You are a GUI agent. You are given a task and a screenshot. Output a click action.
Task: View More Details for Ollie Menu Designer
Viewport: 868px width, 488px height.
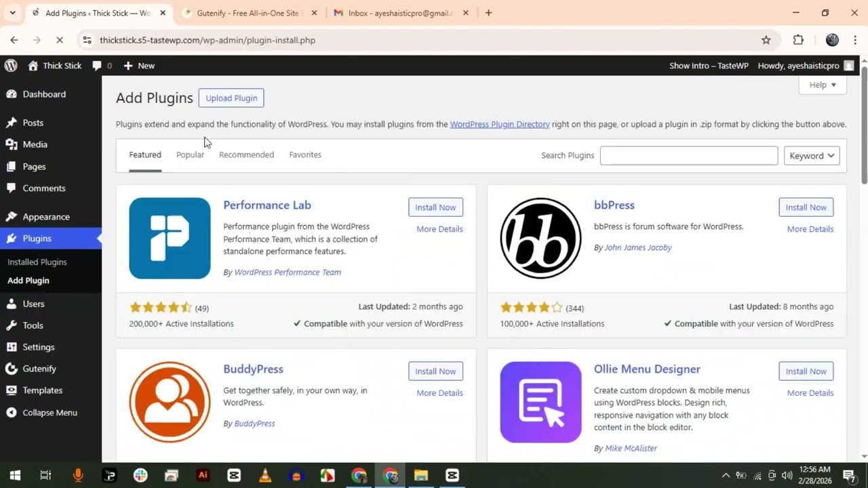810,393
